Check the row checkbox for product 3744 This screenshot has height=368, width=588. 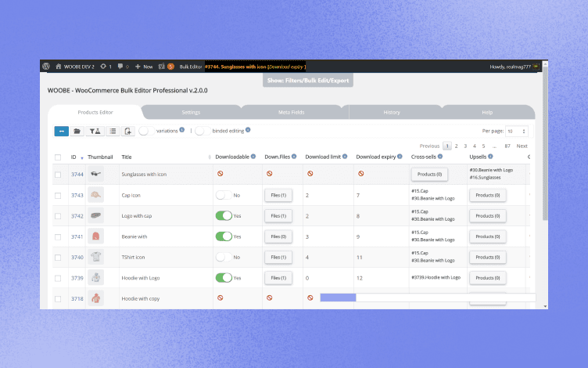click(x=58, y=175)
